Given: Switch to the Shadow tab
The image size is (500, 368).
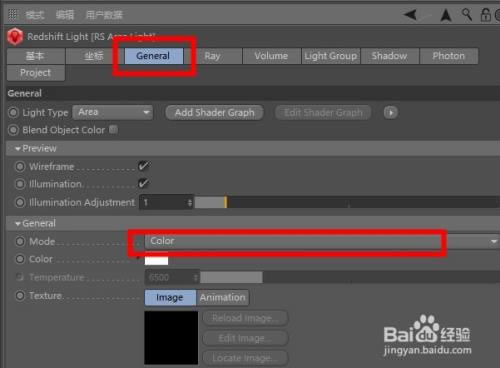Looking at the screenshot, I should (389, 56).
